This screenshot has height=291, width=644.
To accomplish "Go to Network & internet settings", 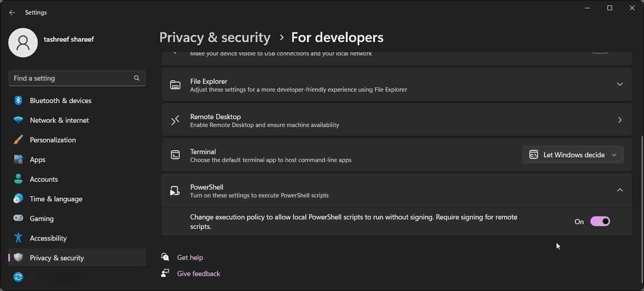I will pyautogui.click(x=77, y=120).
